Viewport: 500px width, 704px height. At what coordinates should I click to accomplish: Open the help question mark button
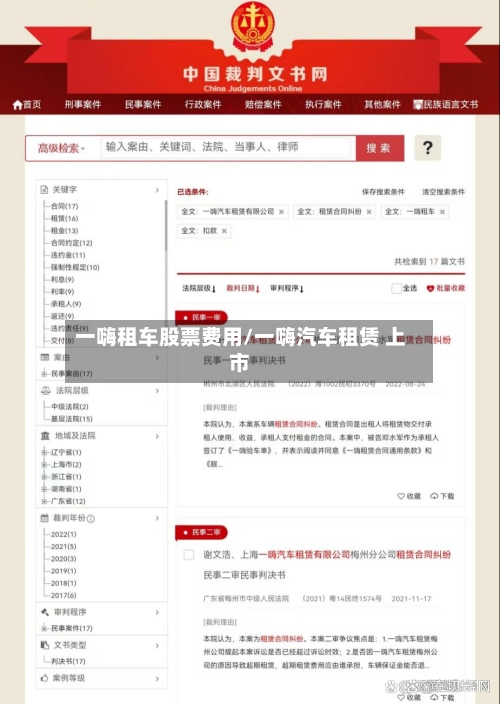coord(428,148)
